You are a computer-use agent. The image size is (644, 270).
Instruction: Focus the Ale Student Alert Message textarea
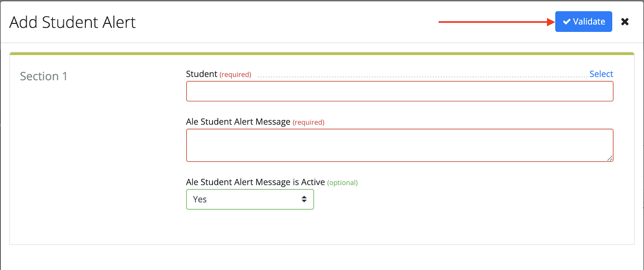click(x=399, y=145)
